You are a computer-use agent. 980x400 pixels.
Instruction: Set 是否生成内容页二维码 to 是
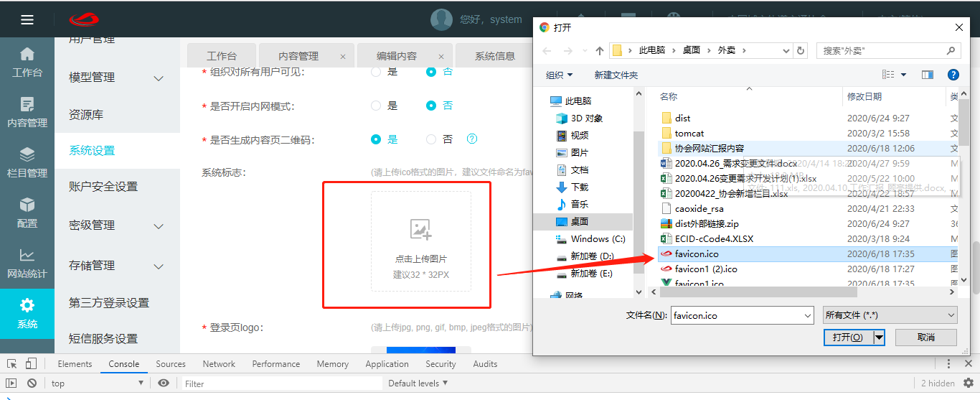(x=376, y=139)
